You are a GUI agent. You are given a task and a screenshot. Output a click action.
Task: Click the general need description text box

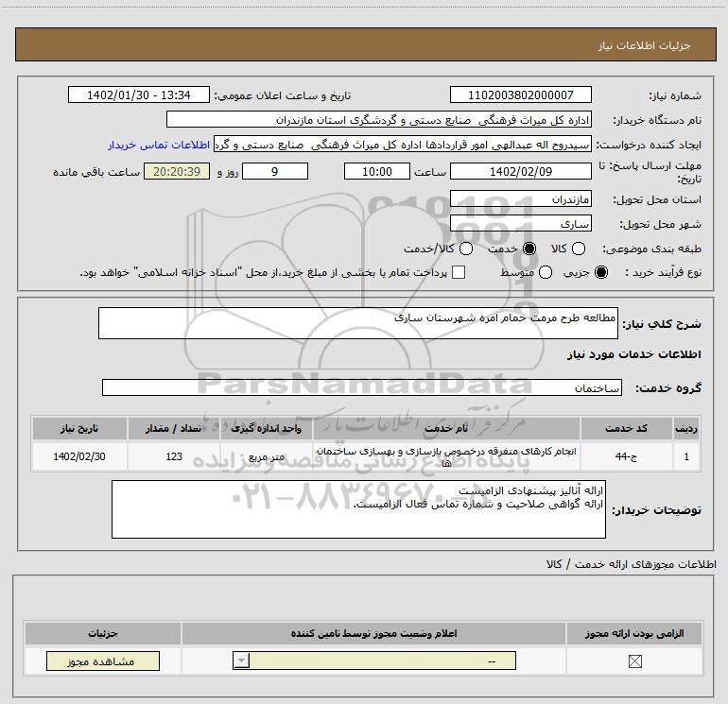(x=358, y=323)
